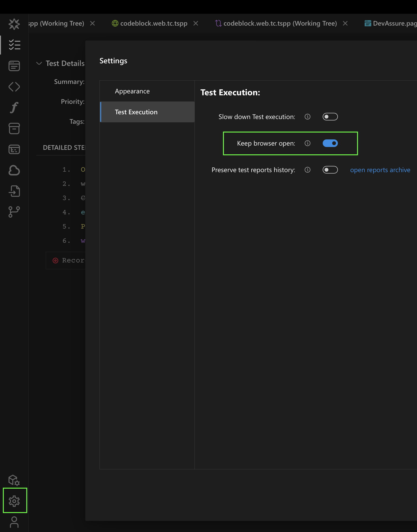Open the file import icon in sidebar
The image size is (417, 532).
(x=14, y=191)
